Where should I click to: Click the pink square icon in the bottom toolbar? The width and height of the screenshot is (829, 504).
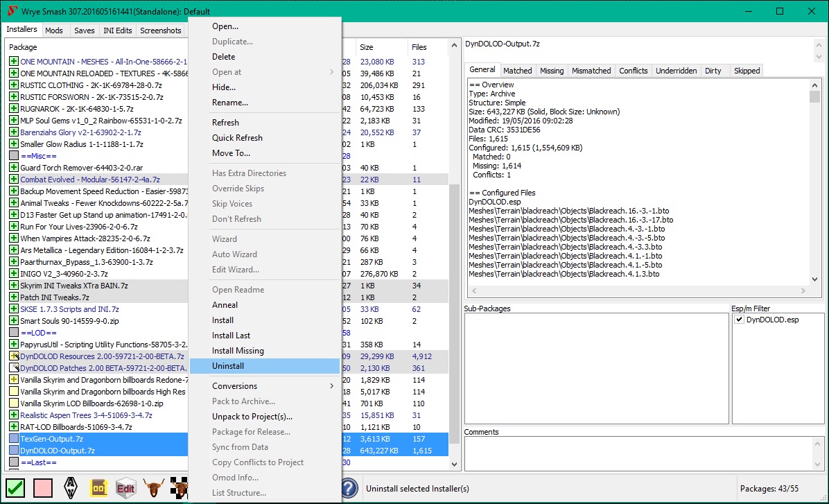coord(43,488)
